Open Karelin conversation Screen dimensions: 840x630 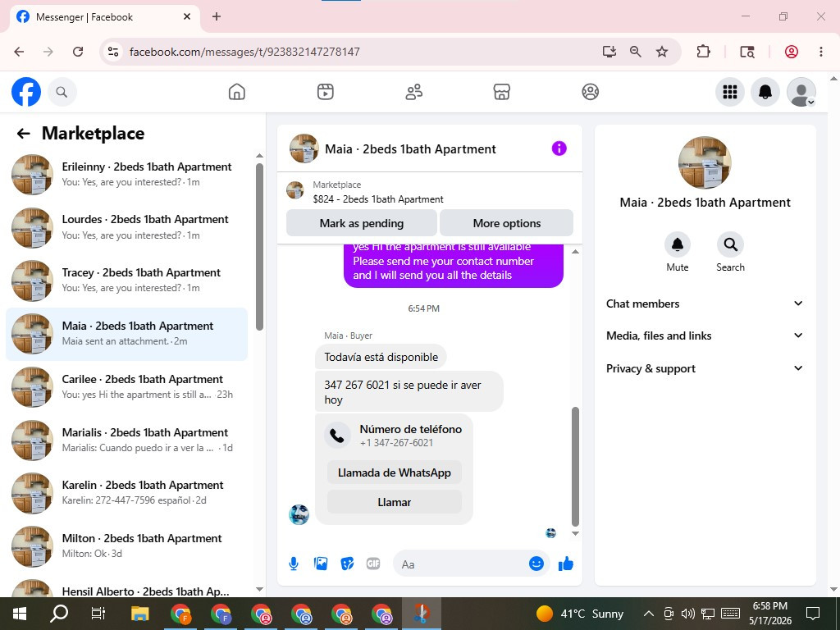click(x=127, y=492)
